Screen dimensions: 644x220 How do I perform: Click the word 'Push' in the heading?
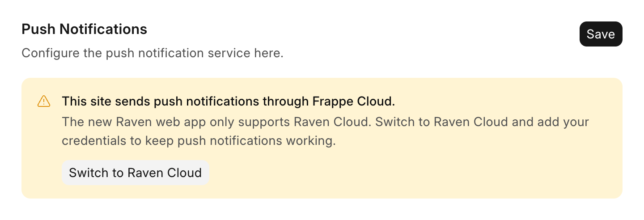[38, 29]
